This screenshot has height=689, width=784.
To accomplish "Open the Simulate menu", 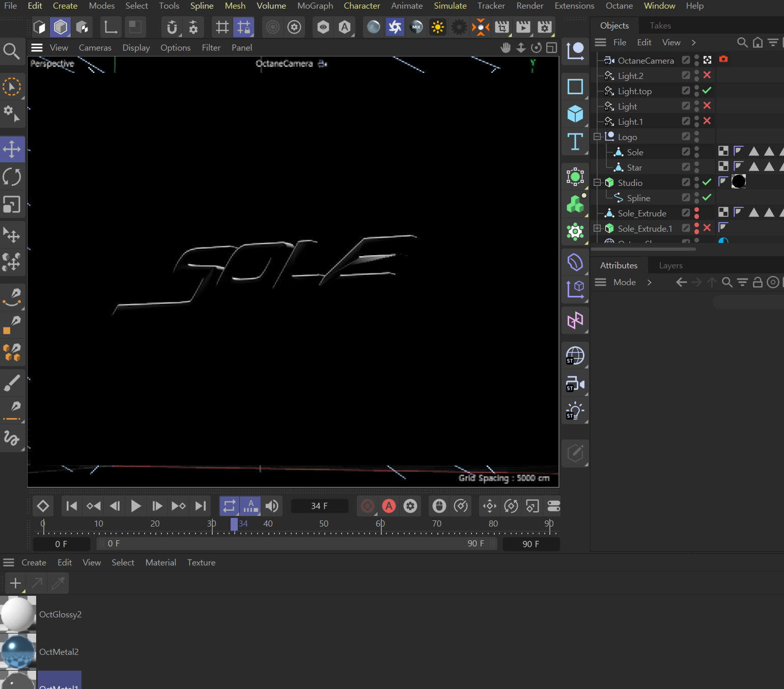I will click(450, 6).
